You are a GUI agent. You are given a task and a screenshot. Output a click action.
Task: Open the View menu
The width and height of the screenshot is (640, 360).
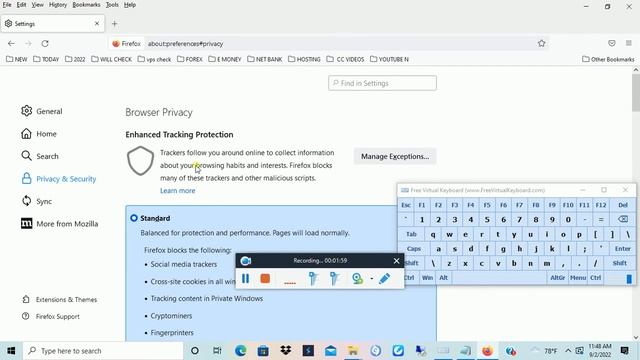point(37,5)
